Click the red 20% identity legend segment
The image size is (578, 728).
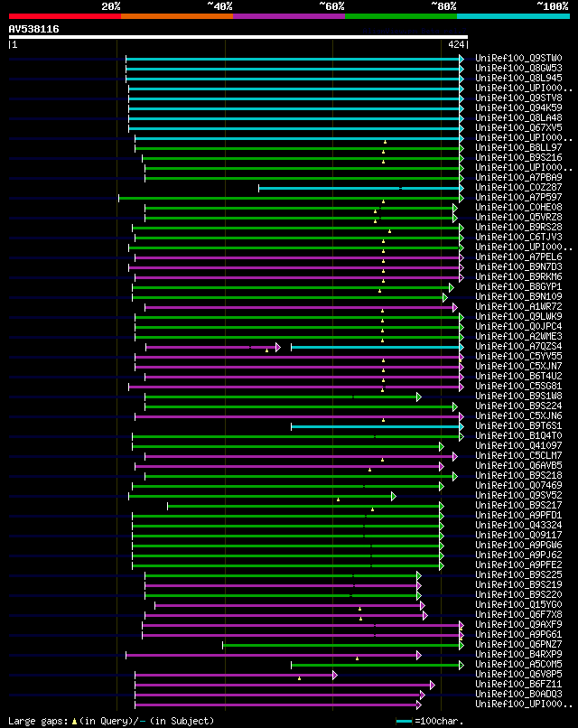pos(64,16)
